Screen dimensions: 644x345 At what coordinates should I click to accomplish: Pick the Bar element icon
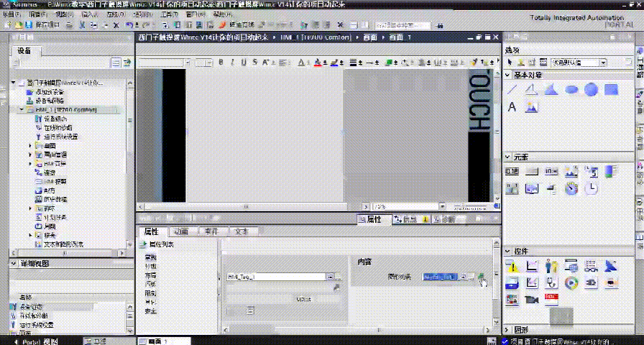coord(611,171)
